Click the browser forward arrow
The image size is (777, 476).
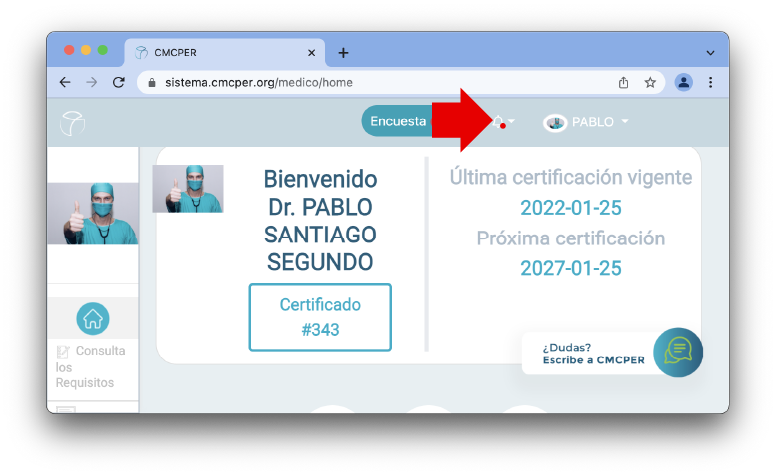(92, 82)
